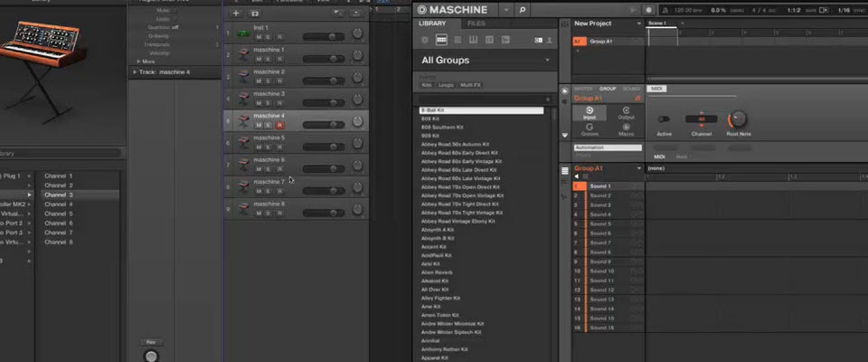Viewport: 868px width, 362px height.
Task: Adjust the maschine 4 pan knob
Action: click(x=358, y=121)
